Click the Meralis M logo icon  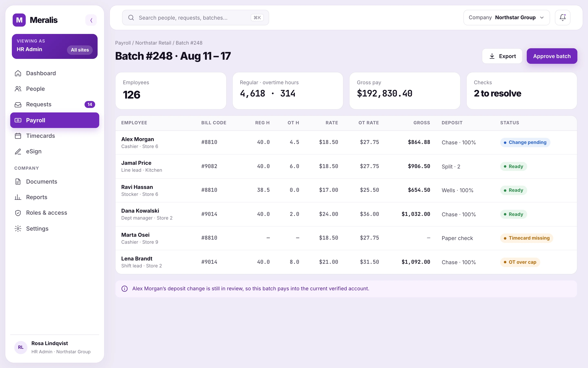(x=19, y=20)
